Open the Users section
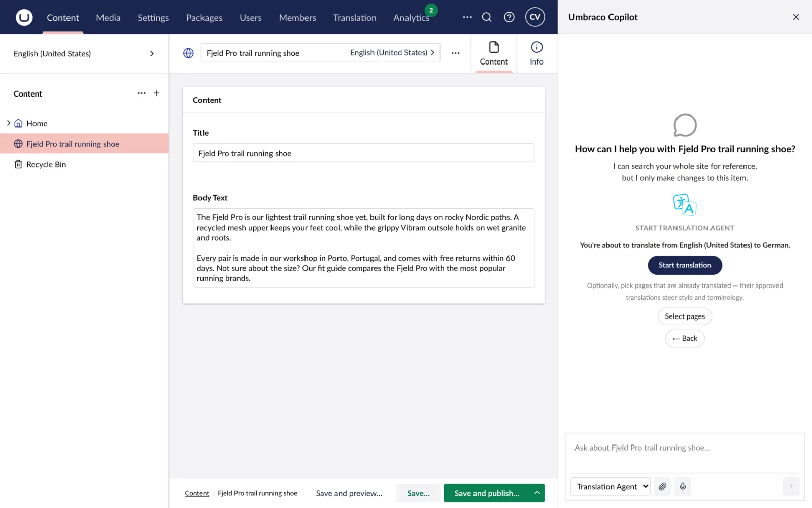The width and height of the screenshot is (812, 508). tap(251, 18)
